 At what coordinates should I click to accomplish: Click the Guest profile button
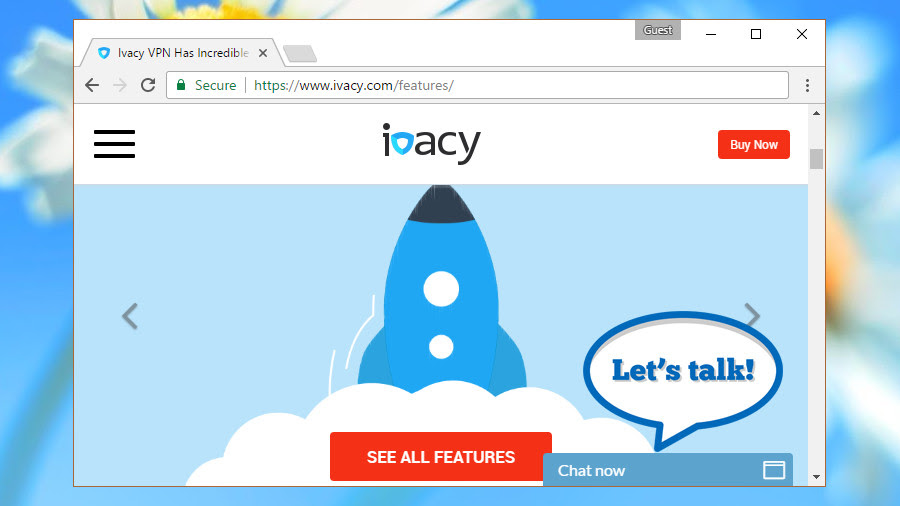[x=658, y=30]
